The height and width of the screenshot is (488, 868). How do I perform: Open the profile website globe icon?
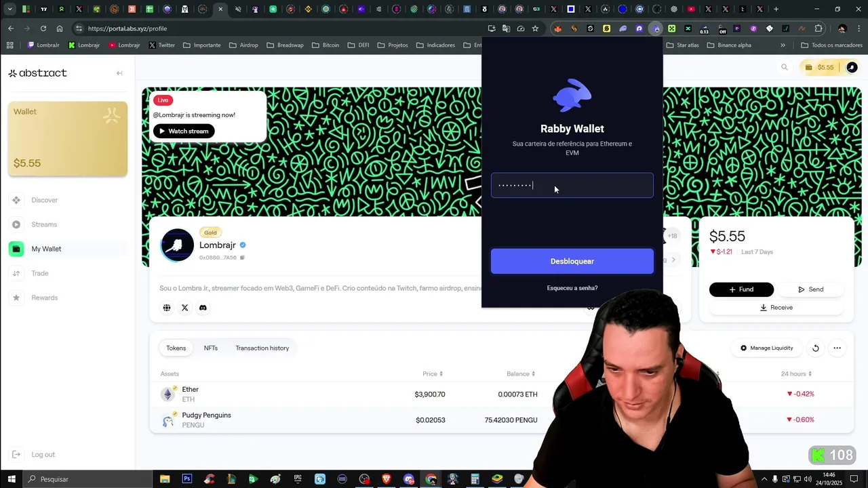(167, 308)
